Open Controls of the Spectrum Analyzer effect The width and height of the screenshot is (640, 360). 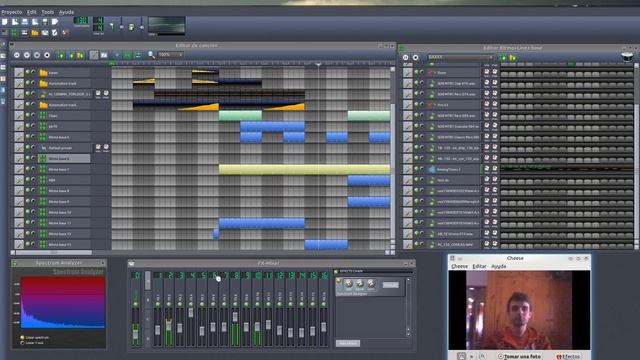(390, 285)
